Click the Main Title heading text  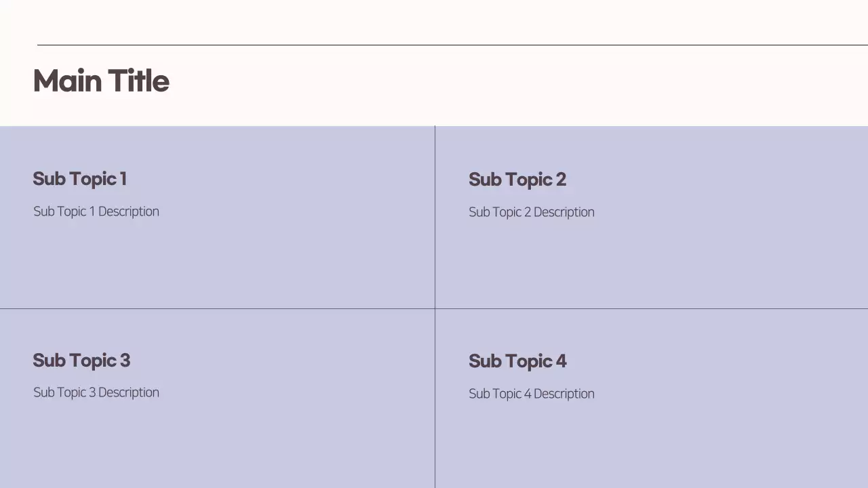point(100,81)
